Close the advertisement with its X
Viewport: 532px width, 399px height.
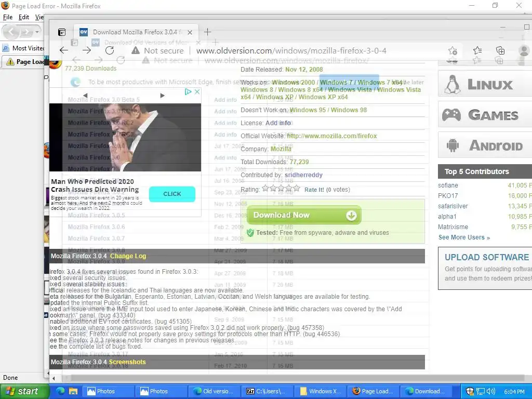coord(197,91)
